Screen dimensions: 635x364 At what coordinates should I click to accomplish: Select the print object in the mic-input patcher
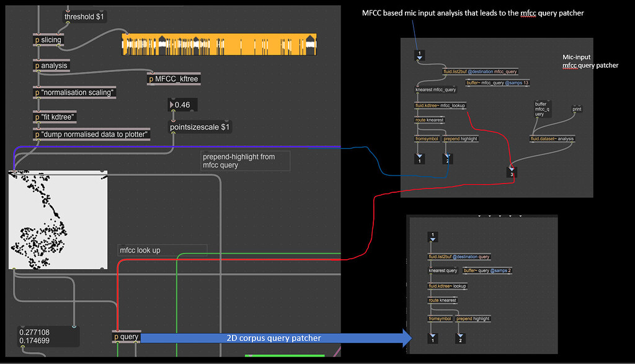575,109
